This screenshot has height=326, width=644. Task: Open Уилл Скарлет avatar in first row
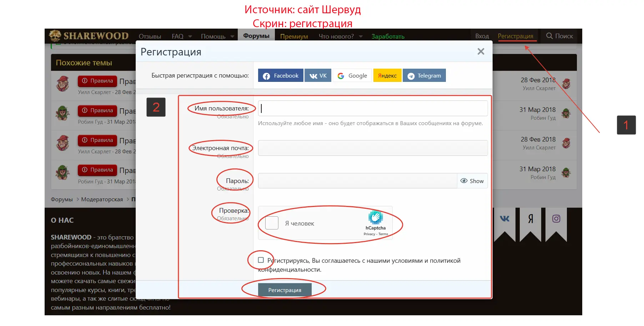pyautogui.click(x=63, y=84)
